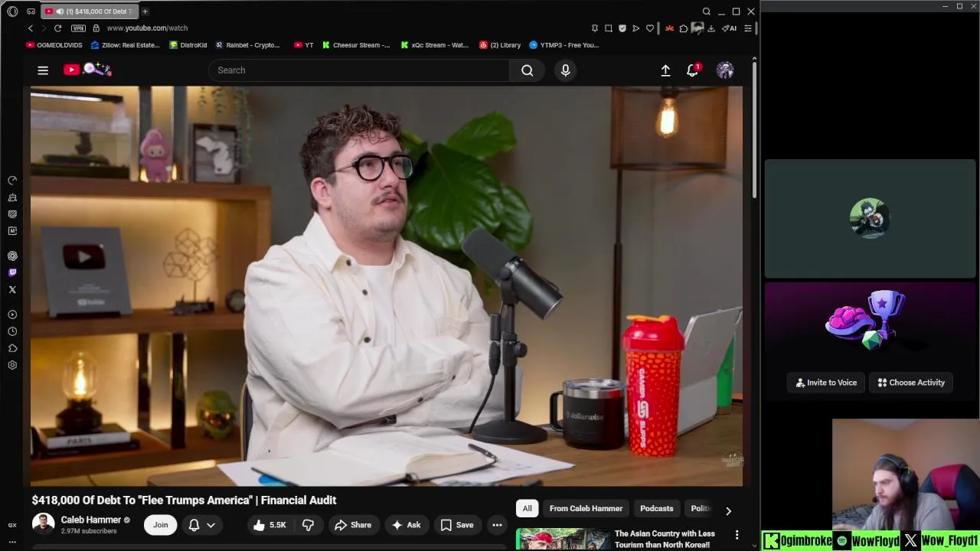Open Caleb Hammer channel avatar
This screenshot has height=551, width=980.
(x=43, y=524)
